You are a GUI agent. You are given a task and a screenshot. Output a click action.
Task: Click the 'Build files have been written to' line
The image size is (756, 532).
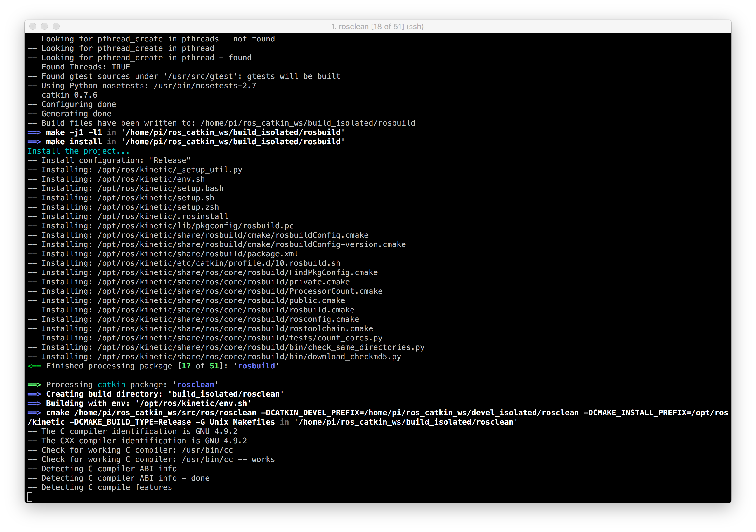coord(221,123)
